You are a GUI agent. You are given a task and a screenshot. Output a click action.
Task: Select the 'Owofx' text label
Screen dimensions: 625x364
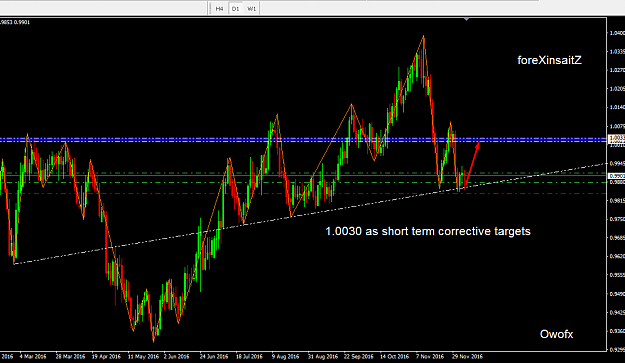click(x=556, y=334)
